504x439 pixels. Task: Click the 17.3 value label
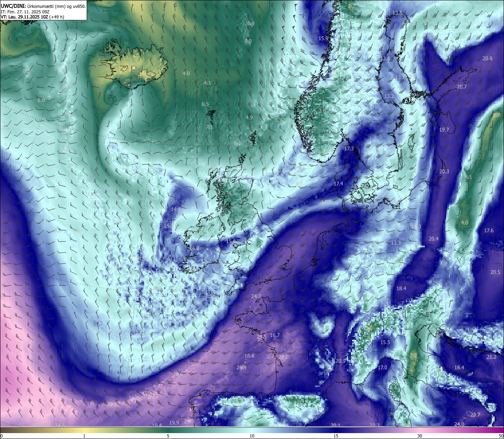pos(349,148)
